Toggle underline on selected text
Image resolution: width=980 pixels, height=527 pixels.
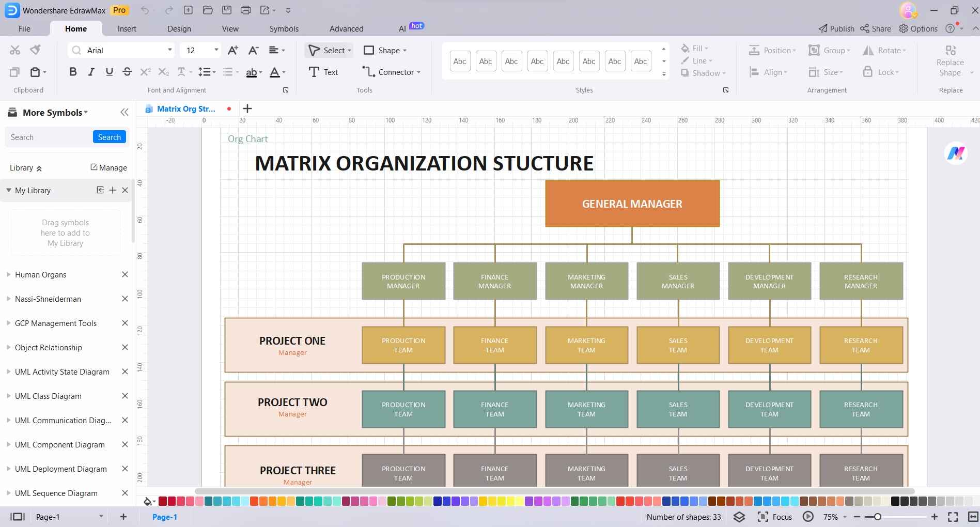click(109, 72)
